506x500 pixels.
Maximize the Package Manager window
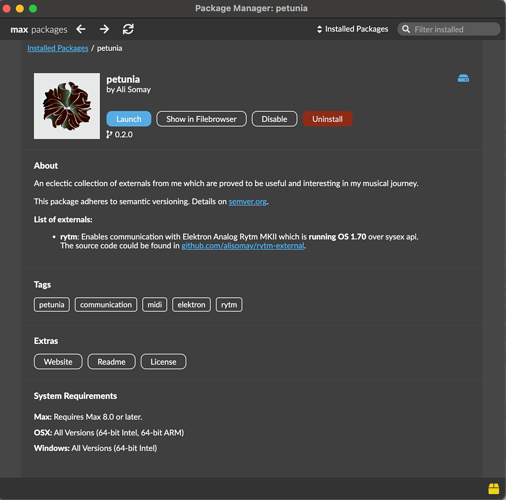(x=33, y=8)
